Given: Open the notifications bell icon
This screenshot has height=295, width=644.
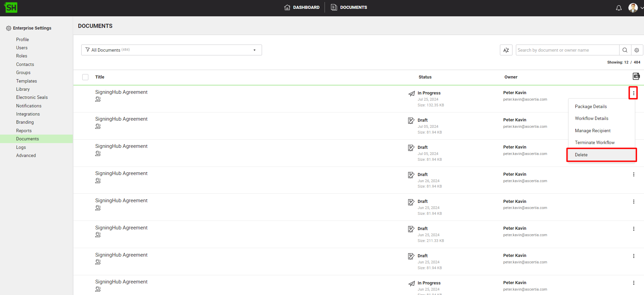Looking at the screenshot, I should click(619, 8).
